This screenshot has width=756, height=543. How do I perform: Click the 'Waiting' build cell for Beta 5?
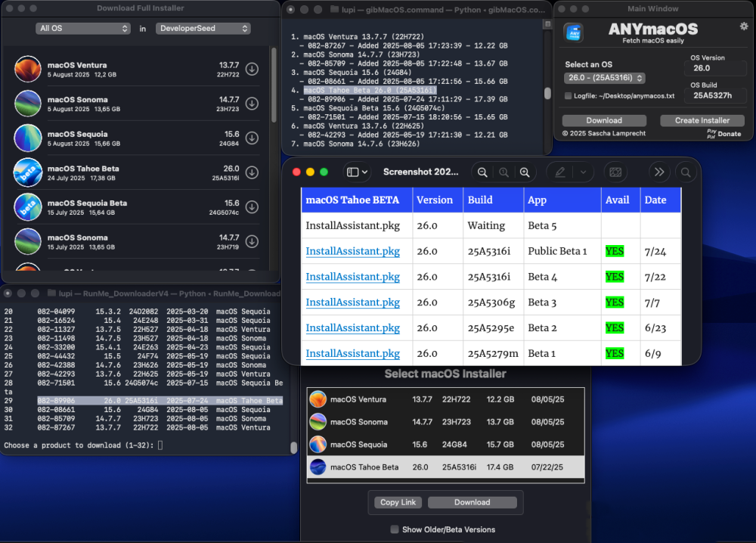click(x=493, y=225)
